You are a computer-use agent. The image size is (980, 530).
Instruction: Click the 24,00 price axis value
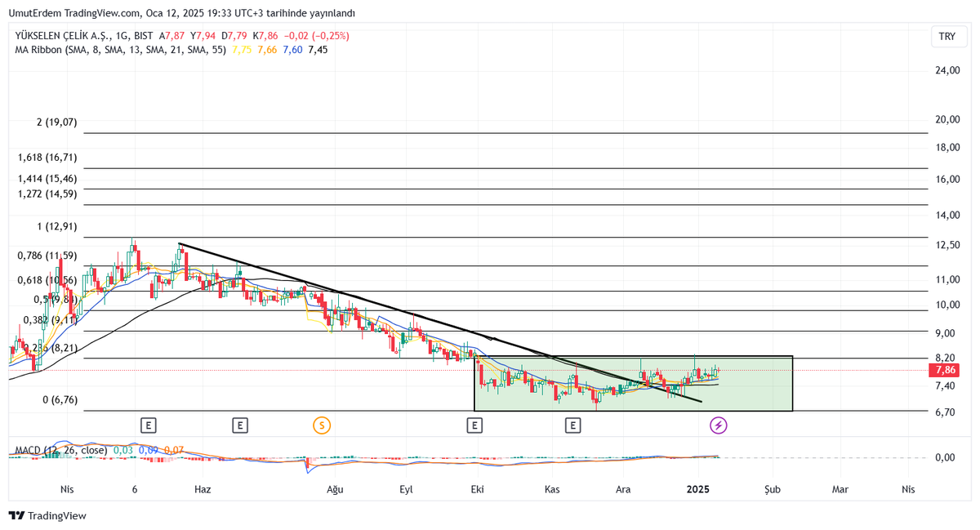[947, 71]
